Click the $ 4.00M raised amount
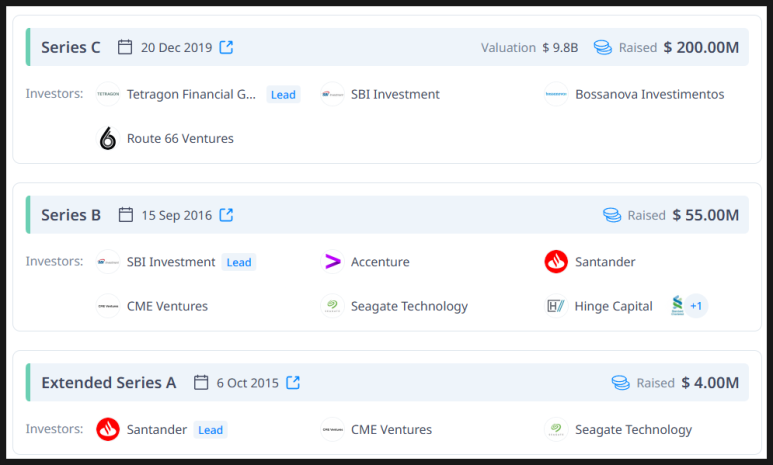This screenshot has width=773, height=465. pyautogui.click(x=710, y=383)
